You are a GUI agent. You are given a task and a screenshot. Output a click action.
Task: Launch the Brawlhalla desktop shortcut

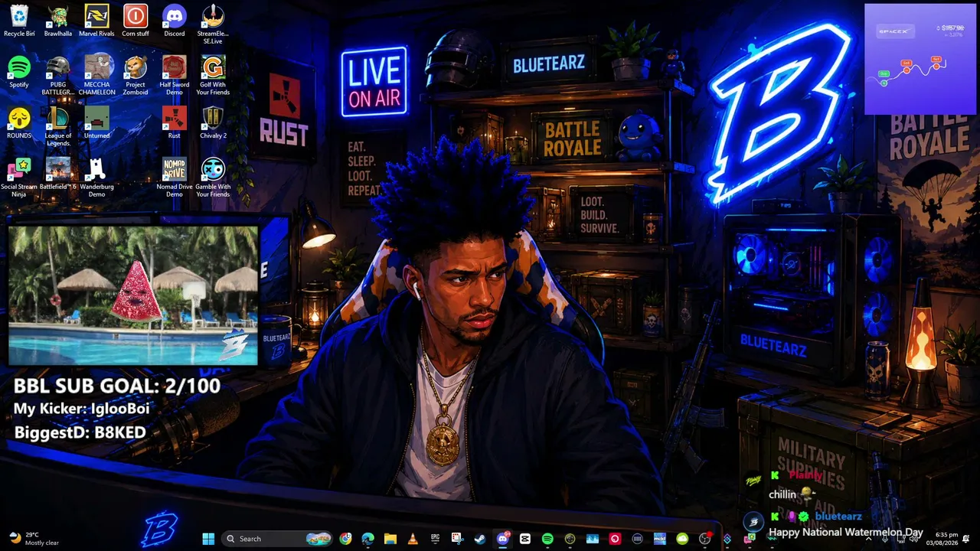pos(58,21)
